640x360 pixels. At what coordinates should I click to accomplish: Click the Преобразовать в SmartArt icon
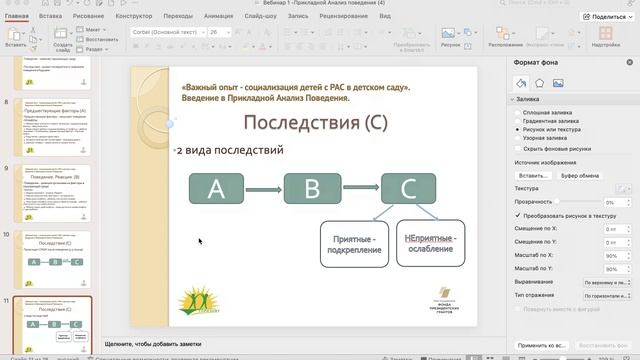409,33
